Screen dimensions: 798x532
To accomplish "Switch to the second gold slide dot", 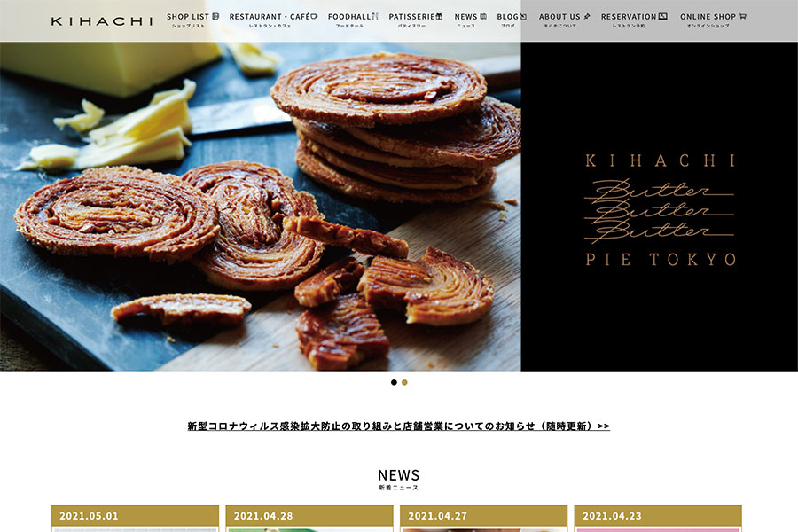I will (x=404, y=382).
